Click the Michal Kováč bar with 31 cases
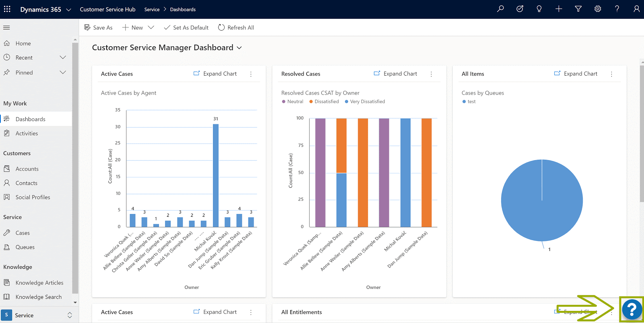 pos(216,175)
